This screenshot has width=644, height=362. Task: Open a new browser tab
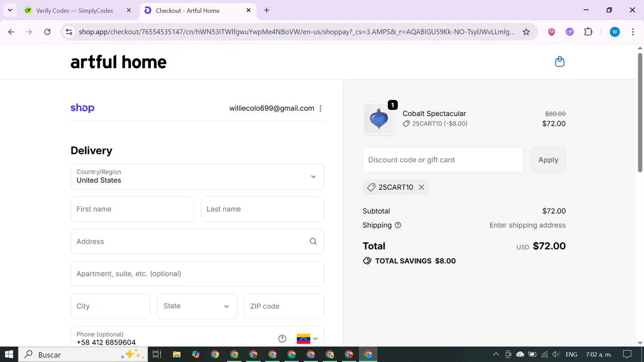(x=267, y=10)
